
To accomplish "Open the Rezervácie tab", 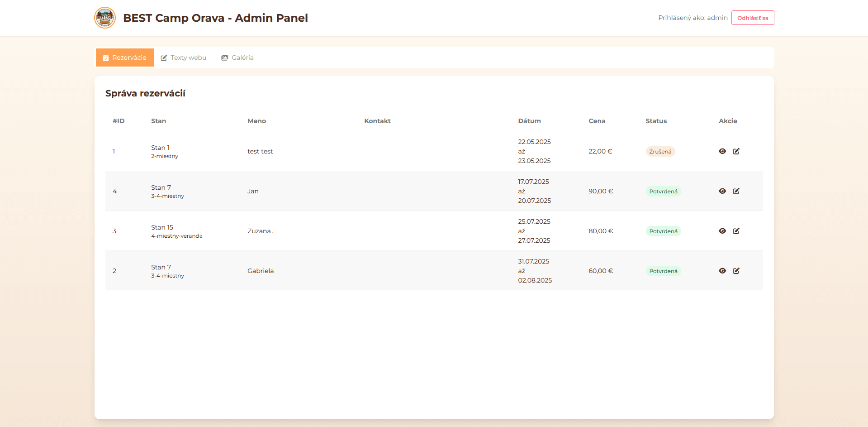I will (x=125, y=58).
